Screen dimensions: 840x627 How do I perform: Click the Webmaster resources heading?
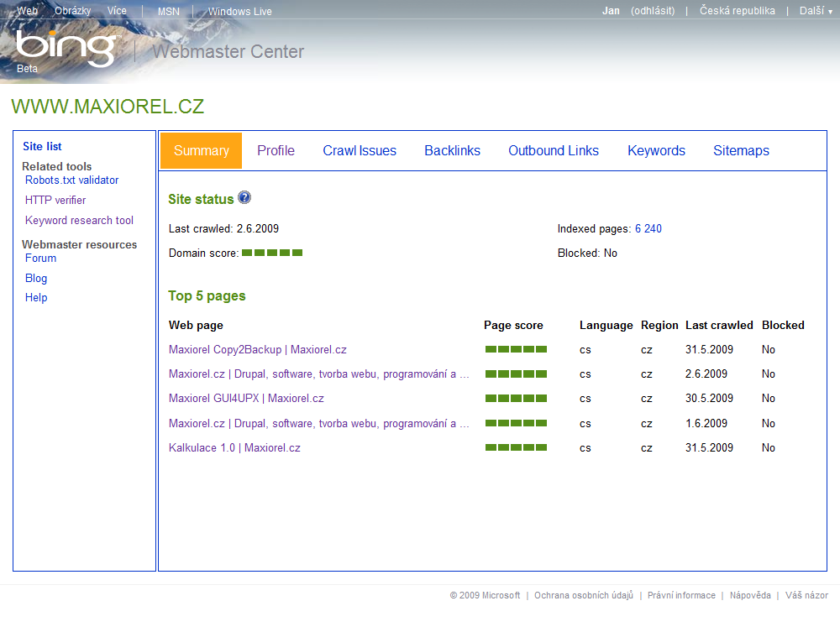[x=79, y=245]
